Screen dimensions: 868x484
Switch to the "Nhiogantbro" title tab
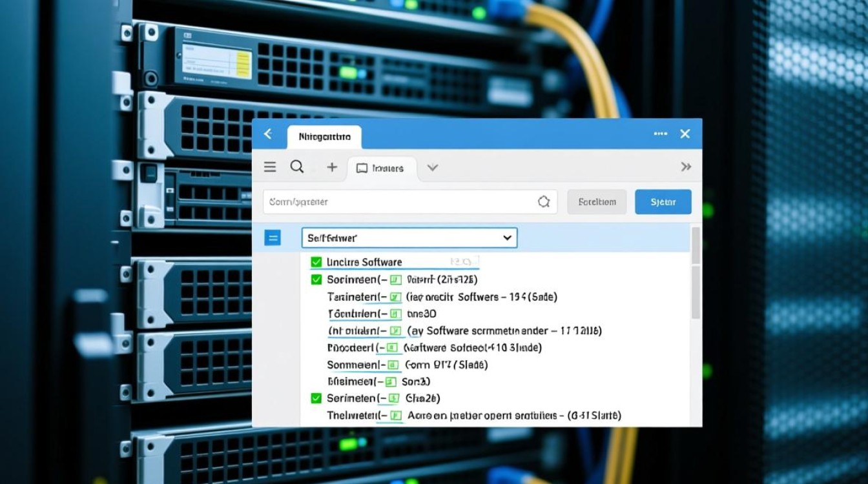pyautogui.click(x=324, y=137)
